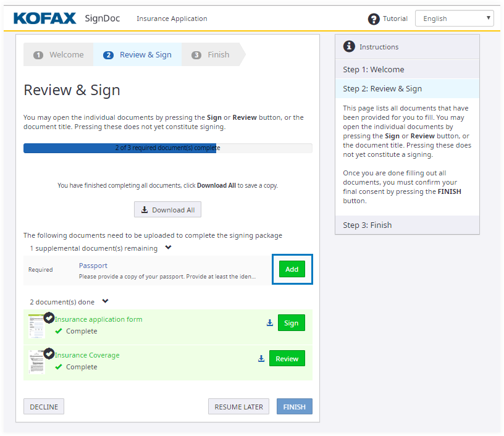Click the Insurance application form checkmark badge

click(49, 317)
